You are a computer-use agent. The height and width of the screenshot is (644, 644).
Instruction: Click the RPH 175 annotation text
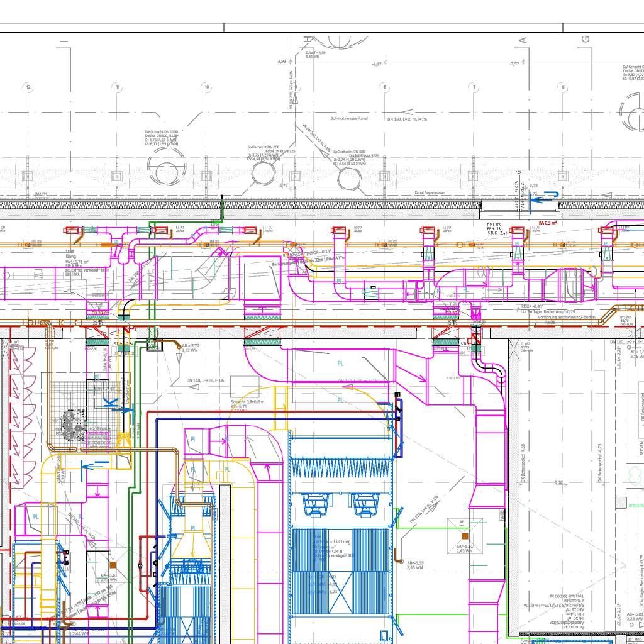tap(494, 224)
